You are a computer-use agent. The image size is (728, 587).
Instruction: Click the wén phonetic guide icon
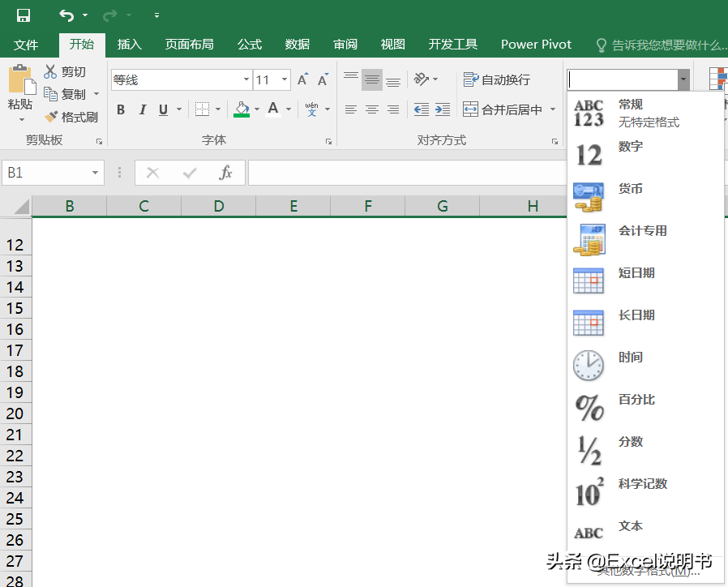pyautogui.click(x=311, y=109)
